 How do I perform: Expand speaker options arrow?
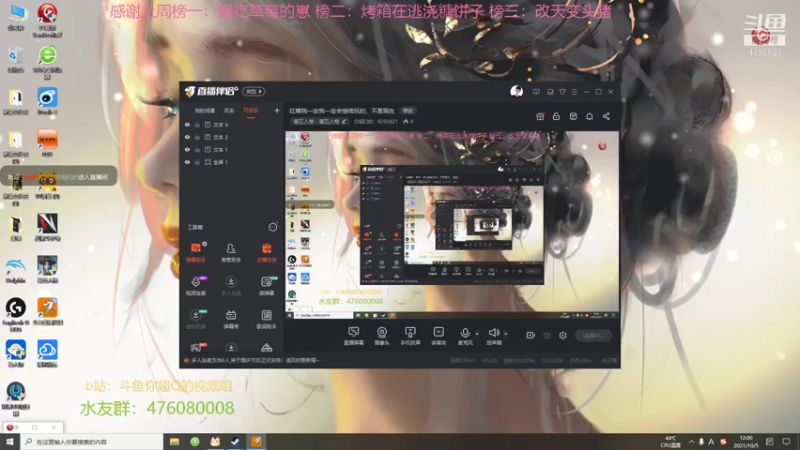pos(506,334)
